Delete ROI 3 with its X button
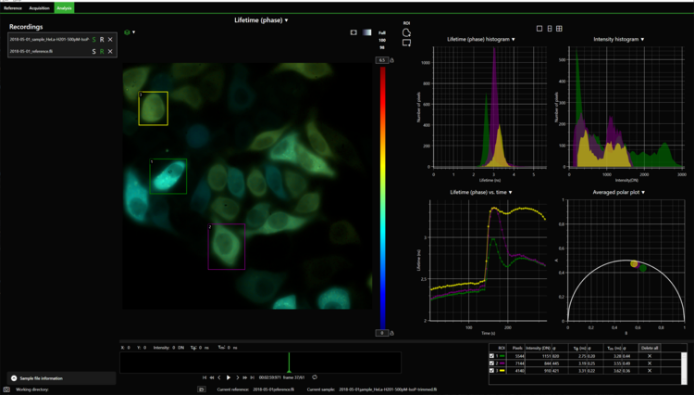 click(x=649, y=371)
